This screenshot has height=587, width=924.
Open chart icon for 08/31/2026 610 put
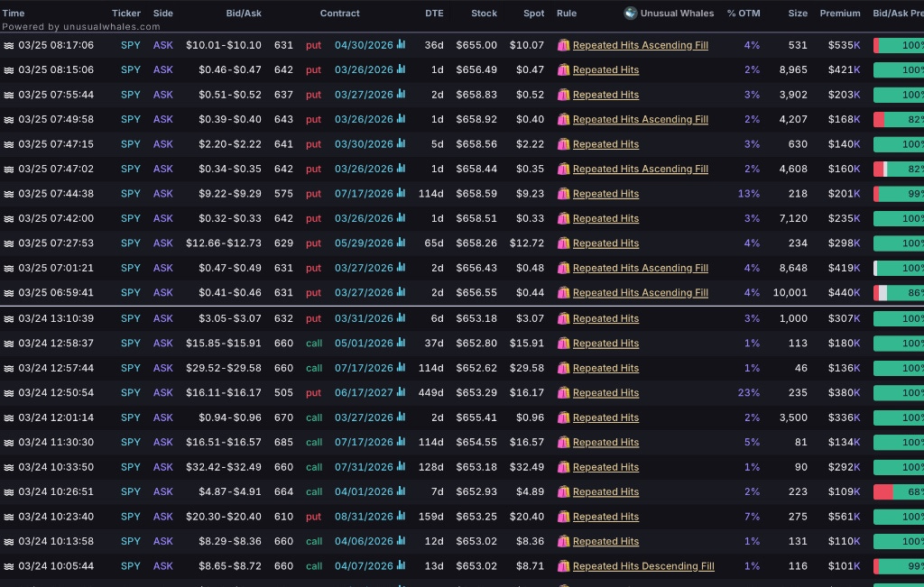402,515
